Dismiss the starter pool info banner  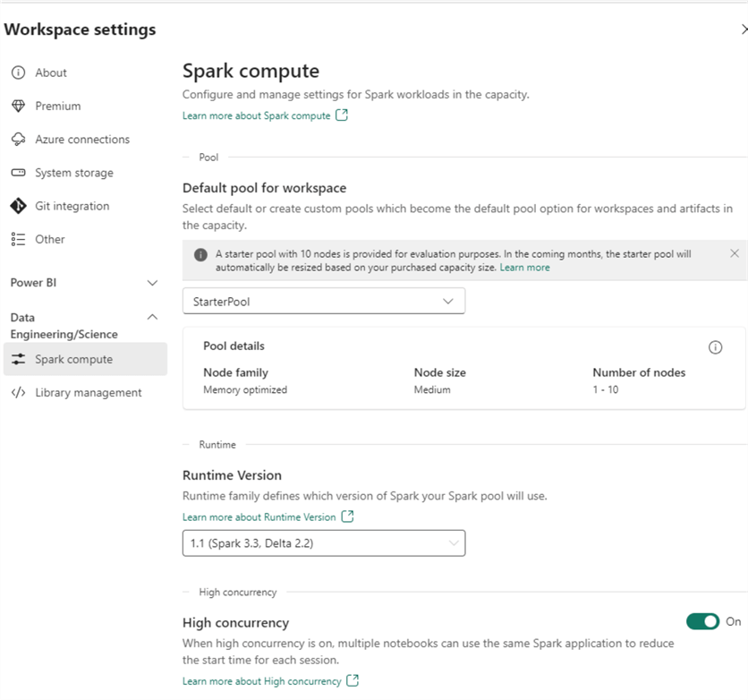click(735, 253)
